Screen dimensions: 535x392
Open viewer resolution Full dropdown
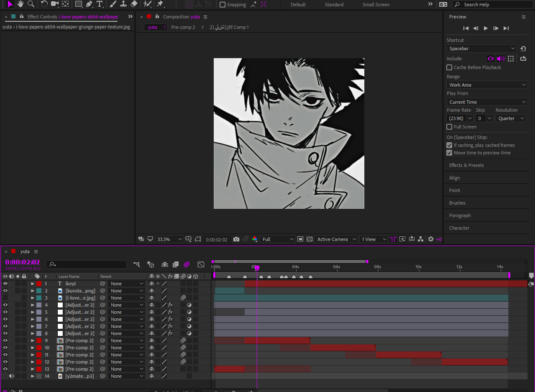click(278, 239)
